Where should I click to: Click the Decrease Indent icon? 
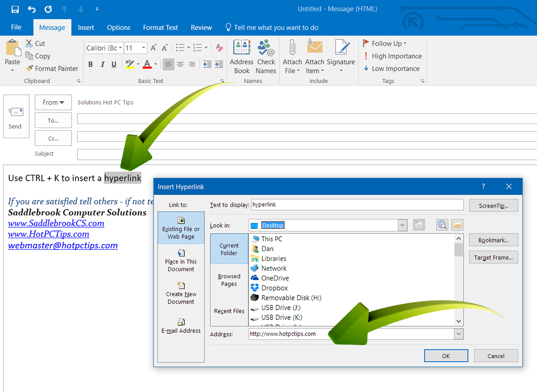click(x=207, y=64)
